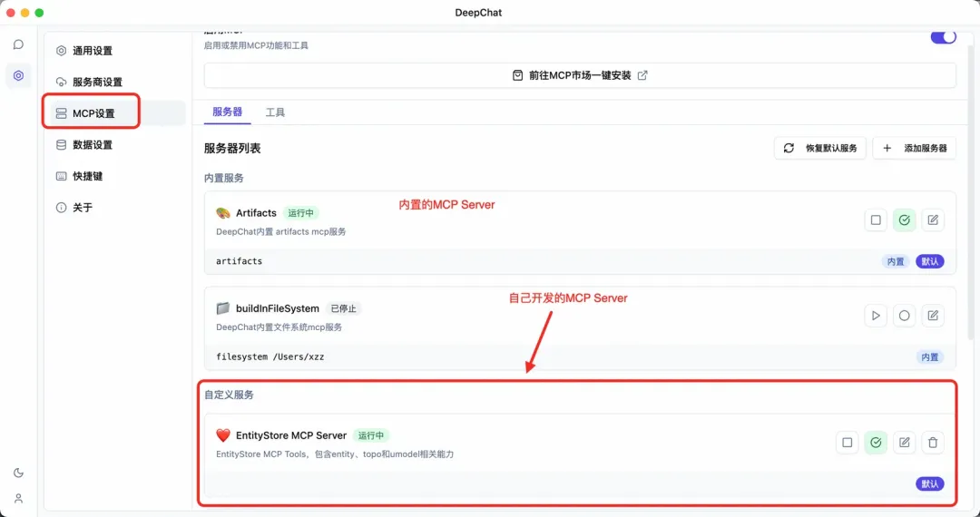Open 服务商设置 in settings menu
This screenshot has height=517, width=980.
point(97,82)
